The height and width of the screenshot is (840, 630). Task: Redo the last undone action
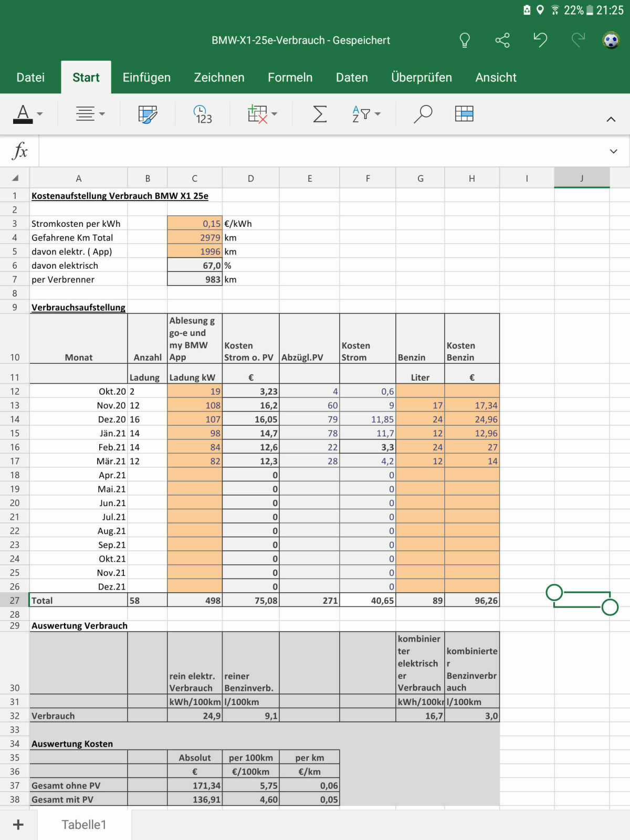point(578,40)
